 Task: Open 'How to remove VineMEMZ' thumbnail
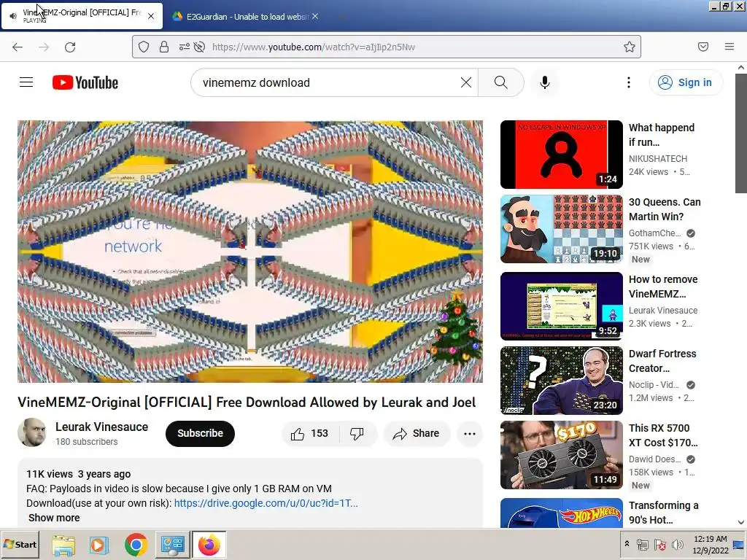tap(562, 306)
